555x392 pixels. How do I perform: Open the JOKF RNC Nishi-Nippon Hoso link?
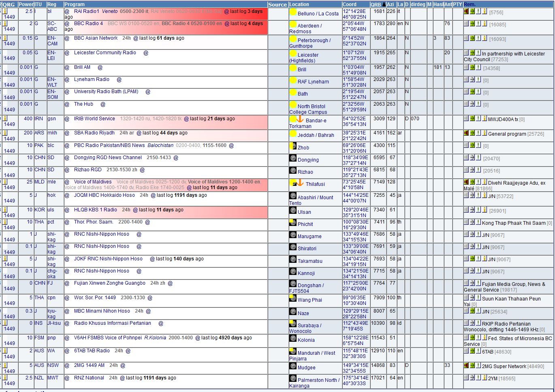click(x=108, y=259)
